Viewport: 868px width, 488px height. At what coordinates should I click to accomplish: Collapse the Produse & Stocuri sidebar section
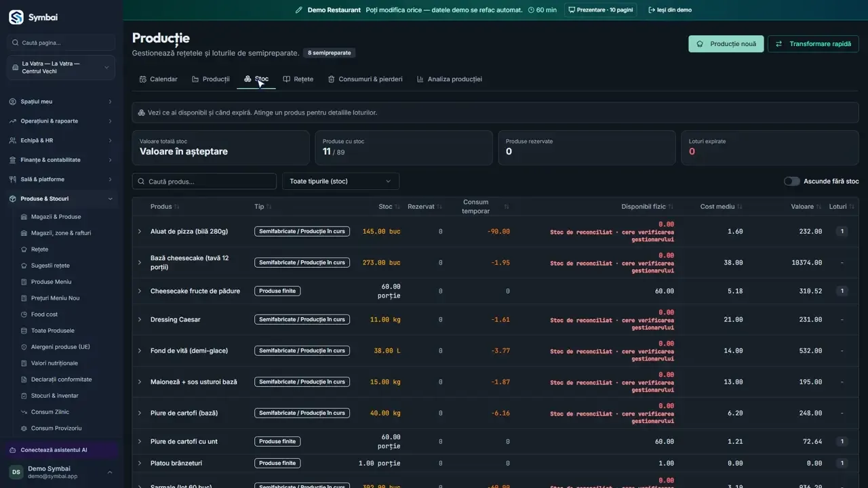[x=61, y=199]
